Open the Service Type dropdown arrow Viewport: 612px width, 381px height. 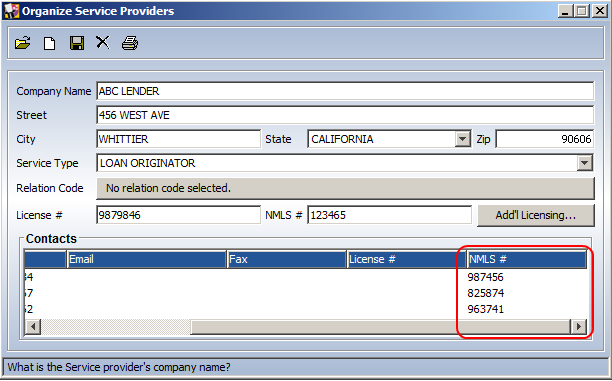(x=585, y=163)
